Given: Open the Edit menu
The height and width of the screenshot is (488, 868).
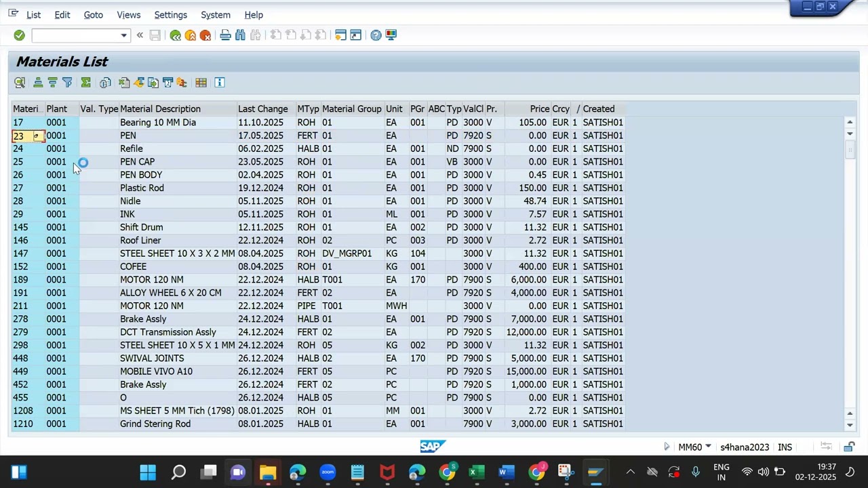Looking at the screenshot, I should click(x=62, y=15).
